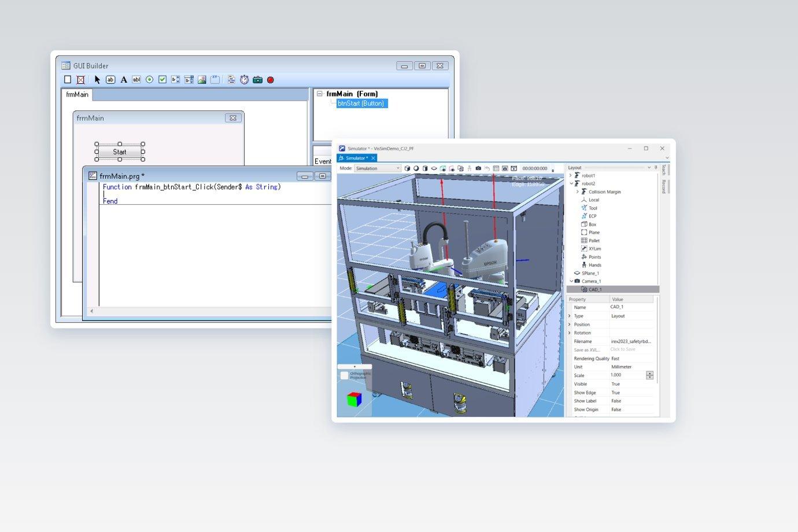
Task: Add a Label control with the A icon
Action: (124, 80)
